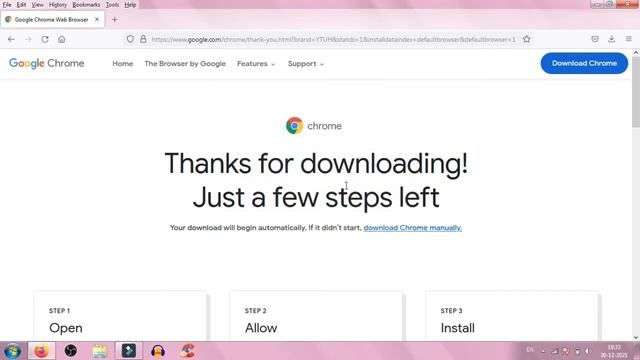Click the forward navigation arrow
The height and width of the screenshot is (360, 640).
tap(28, 40)
